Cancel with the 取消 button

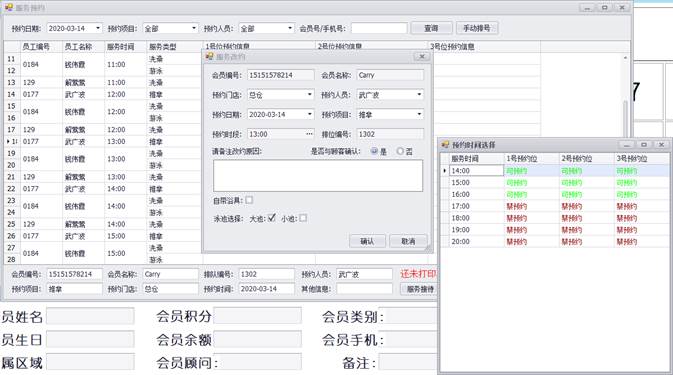[408, 241]
